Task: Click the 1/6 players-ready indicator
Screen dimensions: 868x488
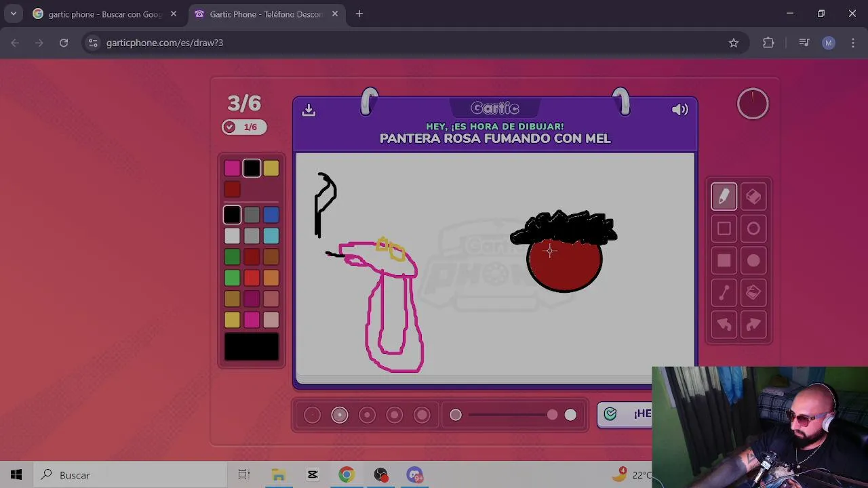Action: coord(244,127)
